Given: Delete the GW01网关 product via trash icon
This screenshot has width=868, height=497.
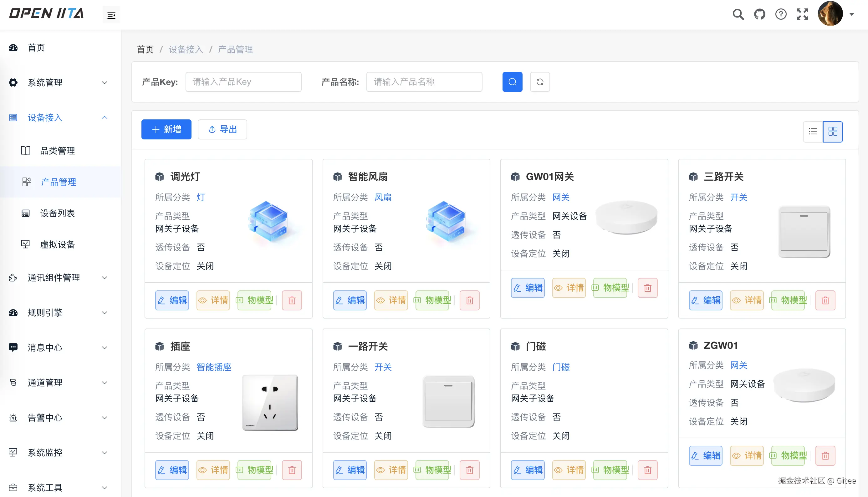Looking at the screenshot, I should click(x=647, y=288).
